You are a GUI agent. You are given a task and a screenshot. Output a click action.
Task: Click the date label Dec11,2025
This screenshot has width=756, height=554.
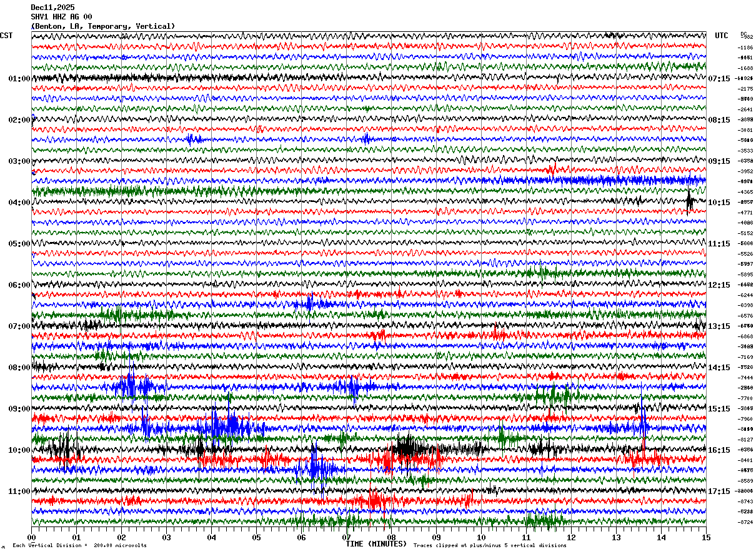click(x=52, y=8)
